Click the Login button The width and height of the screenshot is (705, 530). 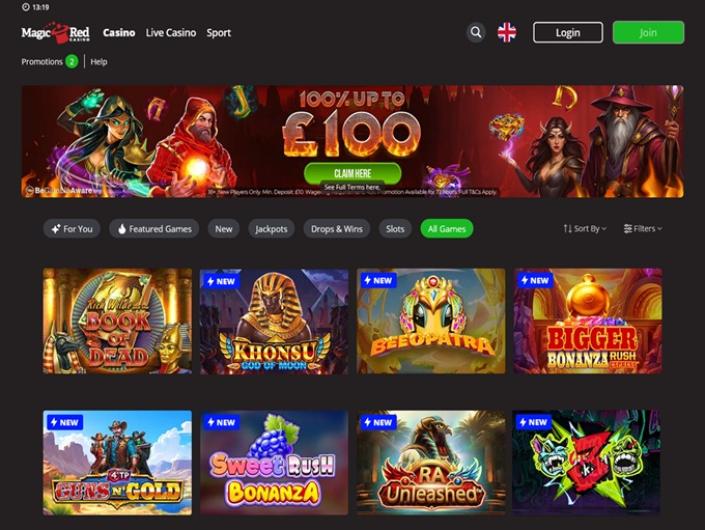coord(568,32)
